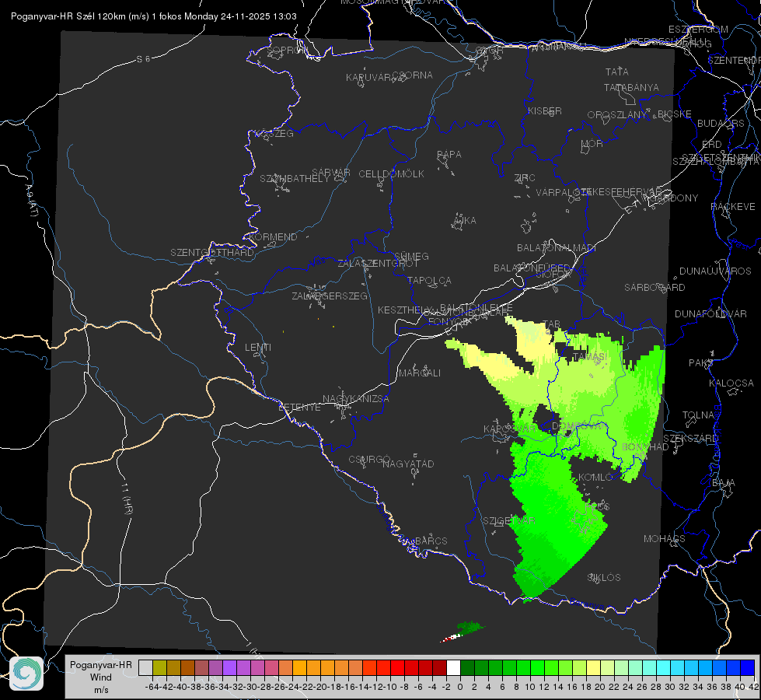Click the SZEKSZARD city label
Viewport: 761px width, 700px height.
(690, 439)
